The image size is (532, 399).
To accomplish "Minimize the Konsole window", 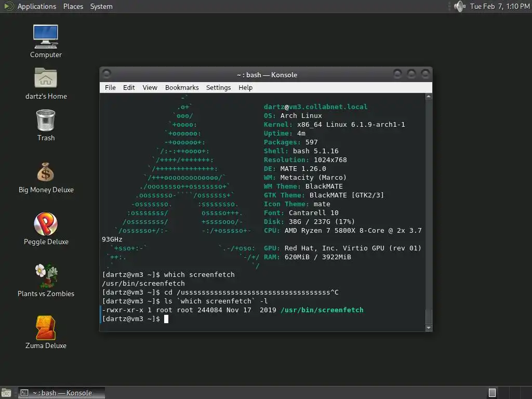I will [397, 74].
